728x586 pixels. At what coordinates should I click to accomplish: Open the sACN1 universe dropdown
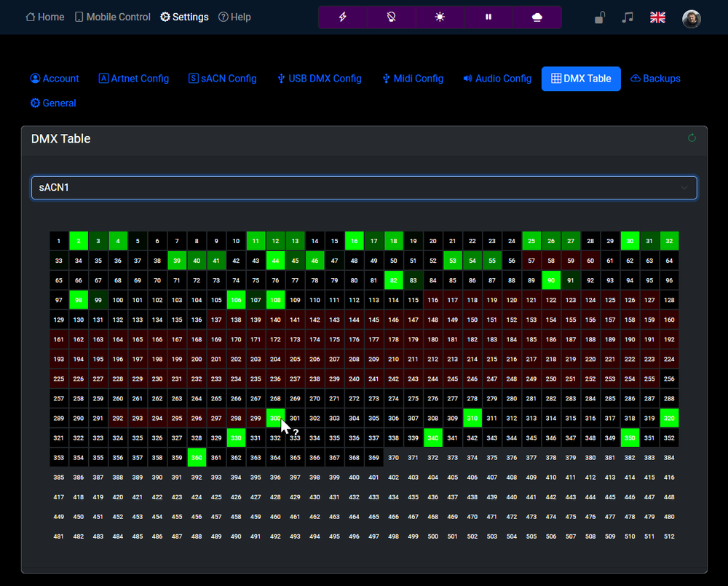364,188
